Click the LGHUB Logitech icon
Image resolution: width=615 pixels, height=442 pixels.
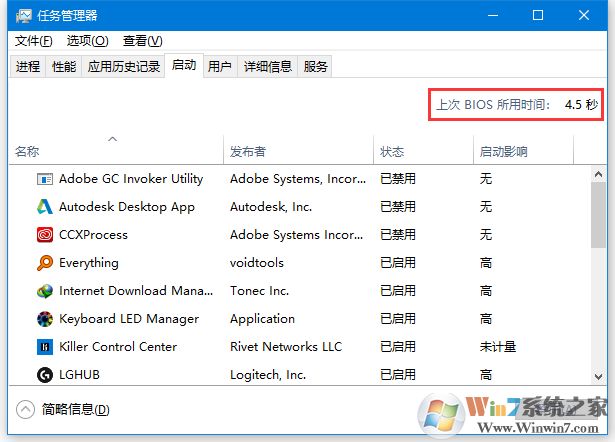pos(45,375)
